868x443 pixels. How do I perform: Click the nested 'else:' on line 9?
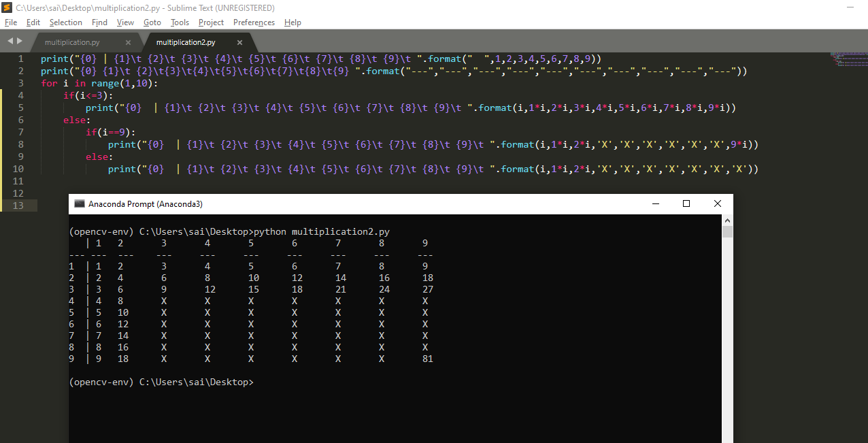tap(99, 157)
